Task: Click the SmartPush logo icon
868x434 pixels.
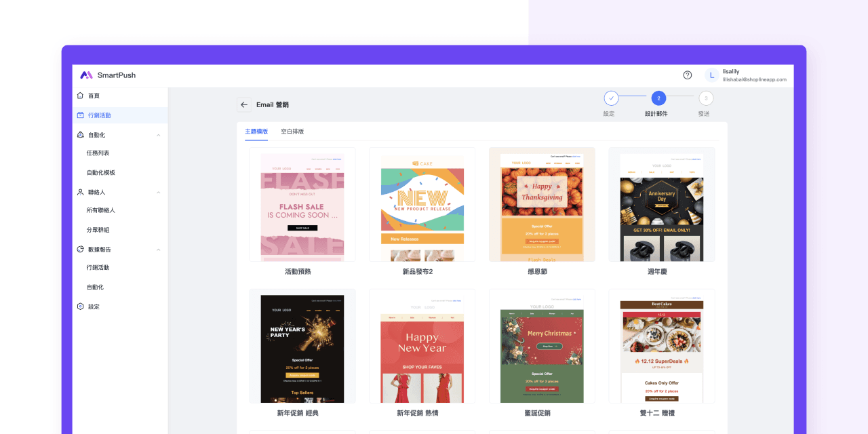Action: [86, 75]
